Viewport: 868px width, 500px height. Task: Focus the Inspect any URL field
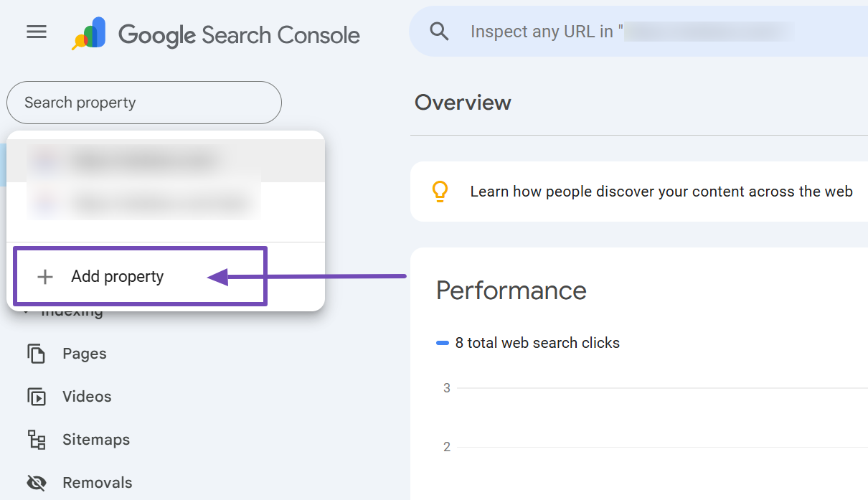(638, 32)
